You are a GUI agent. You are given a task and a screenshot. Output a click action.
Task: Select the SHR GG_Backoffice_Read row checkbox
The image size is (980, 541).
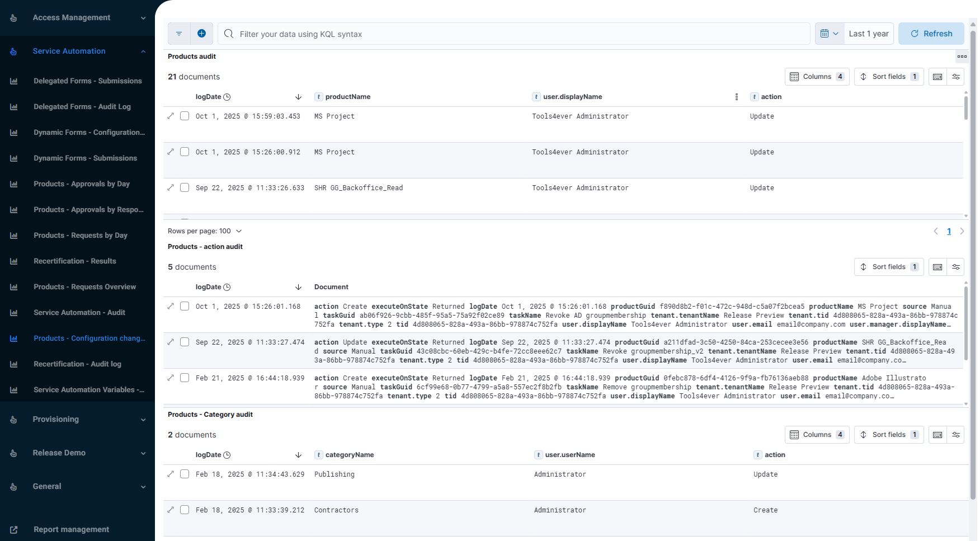[x=185, y=187]
